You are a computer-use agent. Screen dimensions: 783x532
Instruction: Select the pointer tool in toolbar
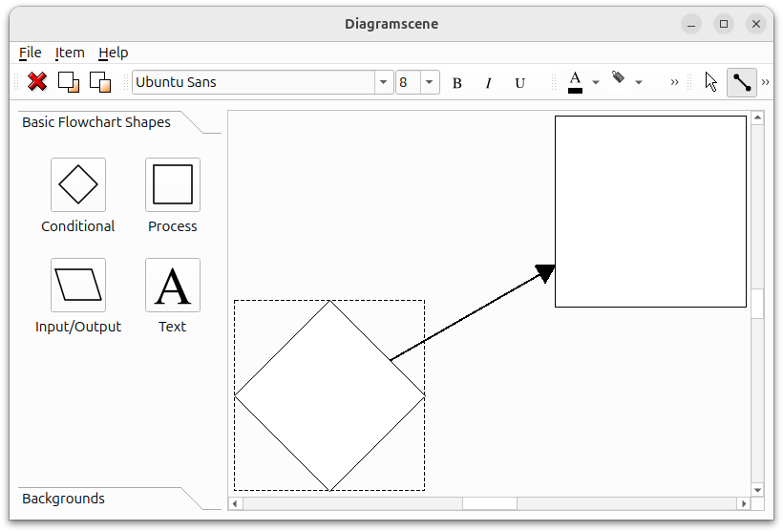[711, 82]
